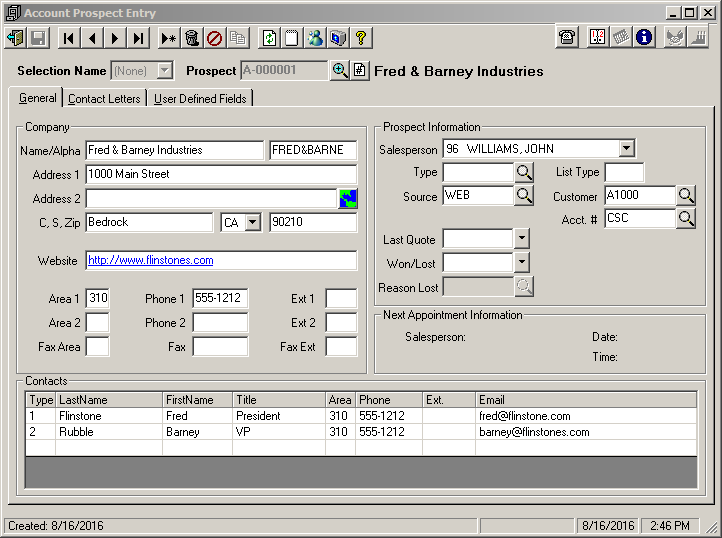Viewport: 722px width, 538px height.
Task: Switch to the User Defined Fields tab
Action: (200, 99)
